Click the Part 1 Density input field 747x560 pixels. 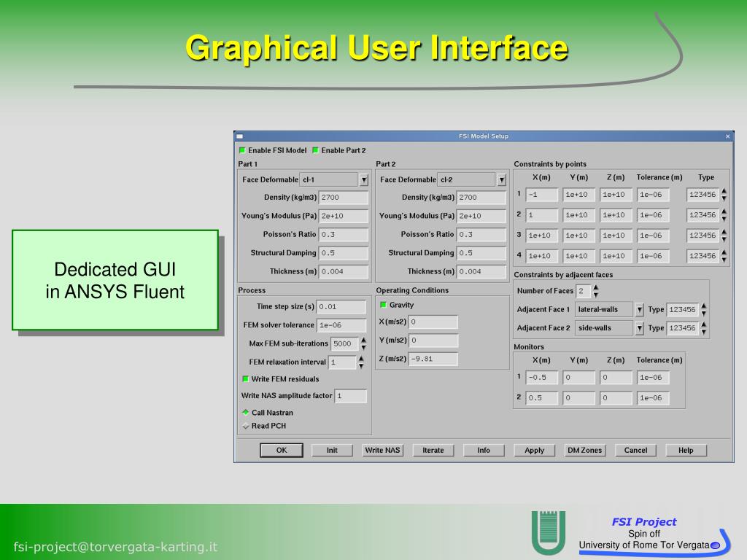(343, 197)
